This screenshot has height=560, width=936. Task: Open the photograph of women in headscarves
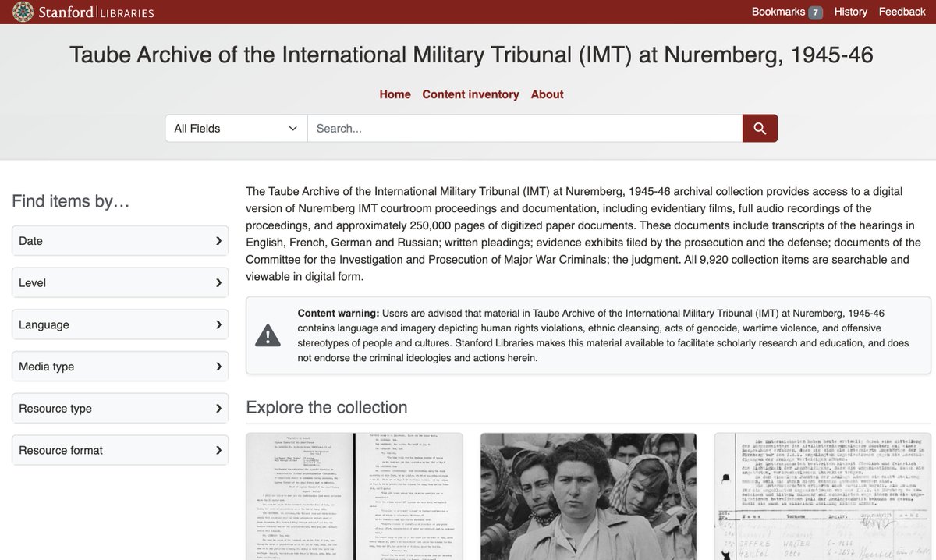(x=588, y=497)
